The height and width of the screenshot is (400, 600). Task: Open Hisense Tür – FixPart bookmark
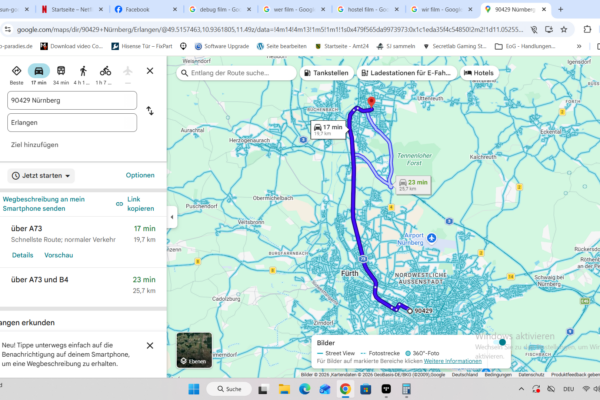pyautogui.click(x=142, y=46)
